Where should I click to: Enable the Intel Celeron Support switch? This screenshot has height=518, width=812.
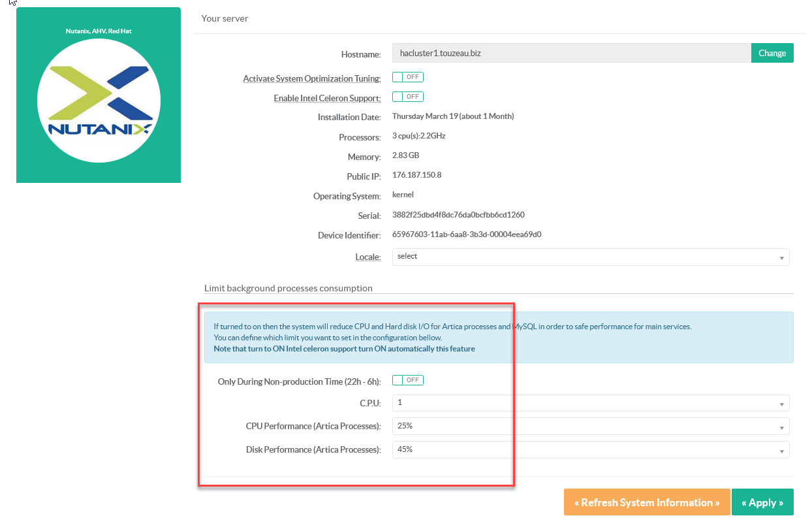click(x=407, y=97)
